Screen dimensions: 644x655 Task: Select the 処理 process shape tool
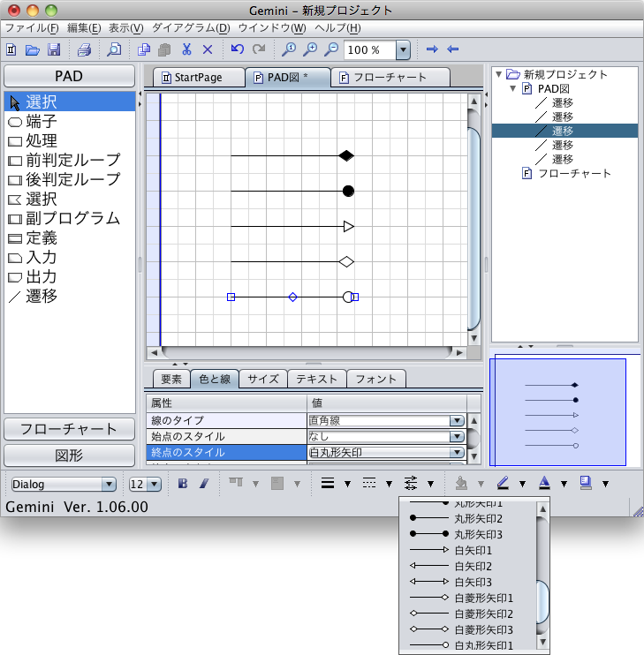70,140
